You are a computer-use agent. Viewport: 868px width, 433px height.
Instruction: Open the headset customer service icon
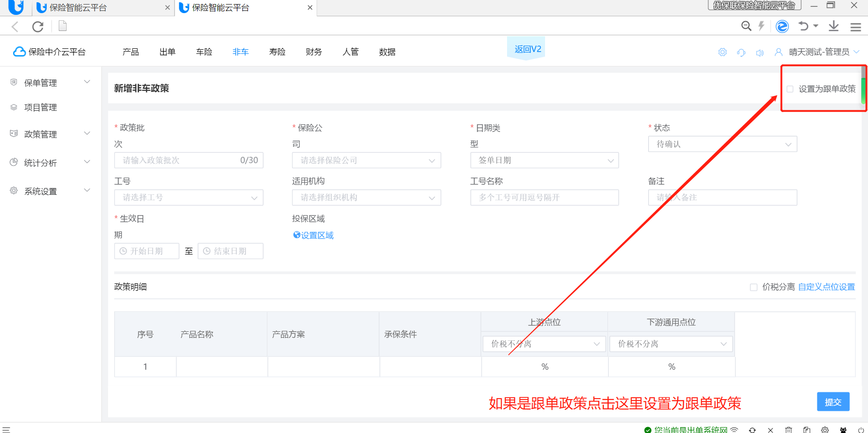[x=741, y=52]
